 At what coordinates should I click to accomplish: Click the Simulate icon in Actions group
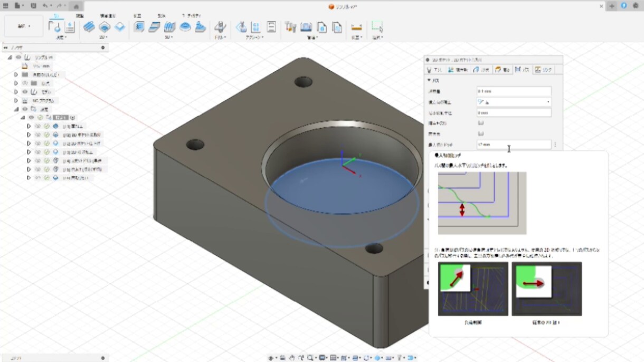(x=241, y=27)
